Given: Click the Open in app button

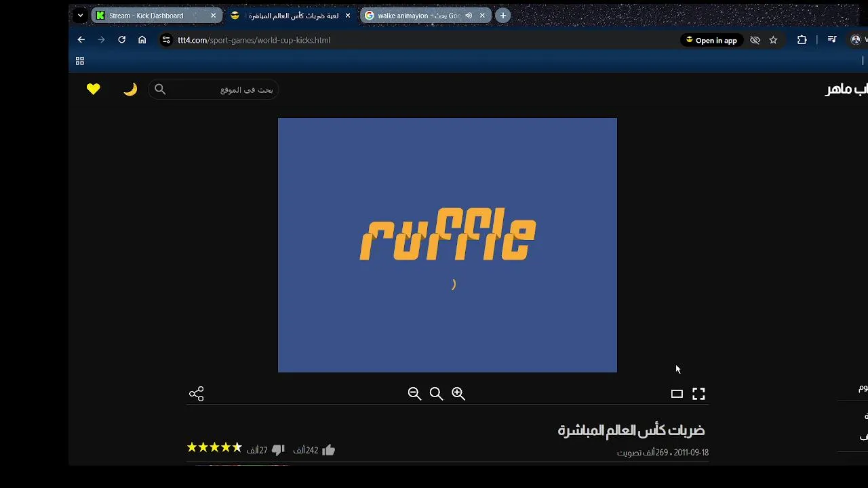Looking at the screenshot, I should tap(711, 40).
